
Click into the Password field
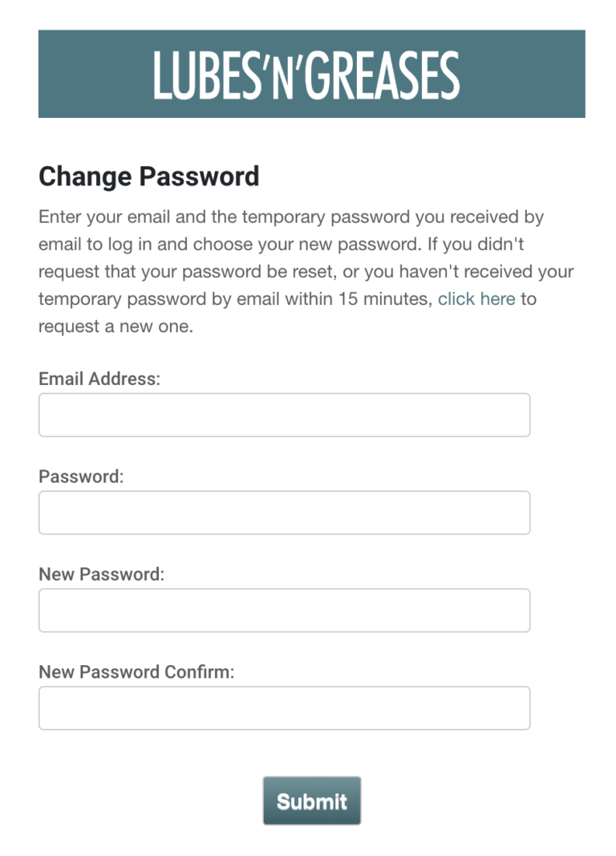(x=284, y=513)
